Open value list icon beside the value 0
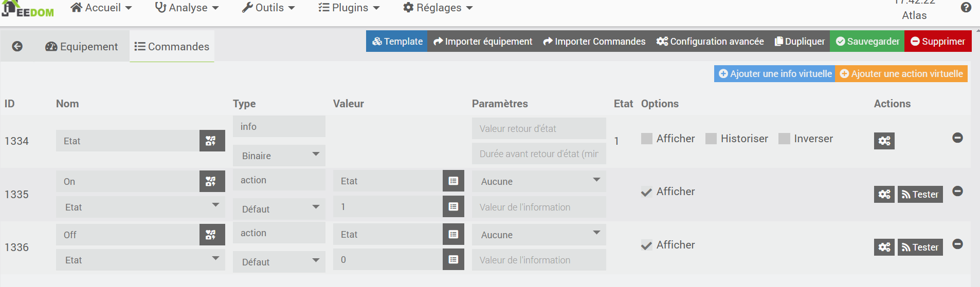The image size is (980, 287). point(453,260)
